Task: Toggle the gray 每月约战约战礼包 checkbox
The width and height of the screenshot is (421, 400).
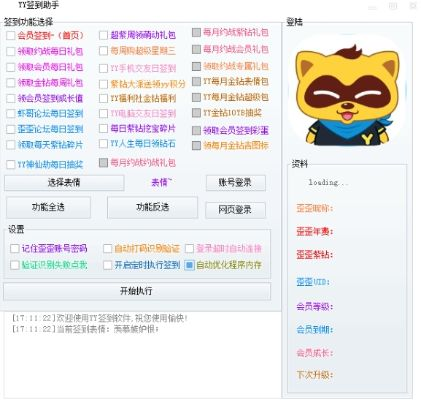Action: point(103,163)
